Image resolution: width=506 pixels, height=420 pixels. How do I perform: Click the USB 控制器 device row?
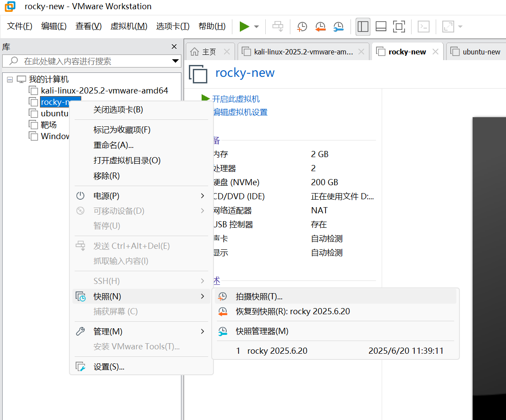tap(294, 224)
